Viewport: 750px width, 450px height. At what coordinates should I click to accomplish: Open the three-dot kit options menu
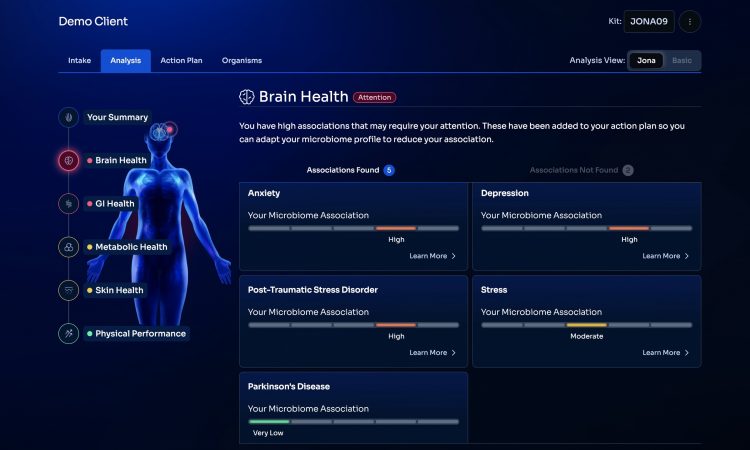coord(690,21)
